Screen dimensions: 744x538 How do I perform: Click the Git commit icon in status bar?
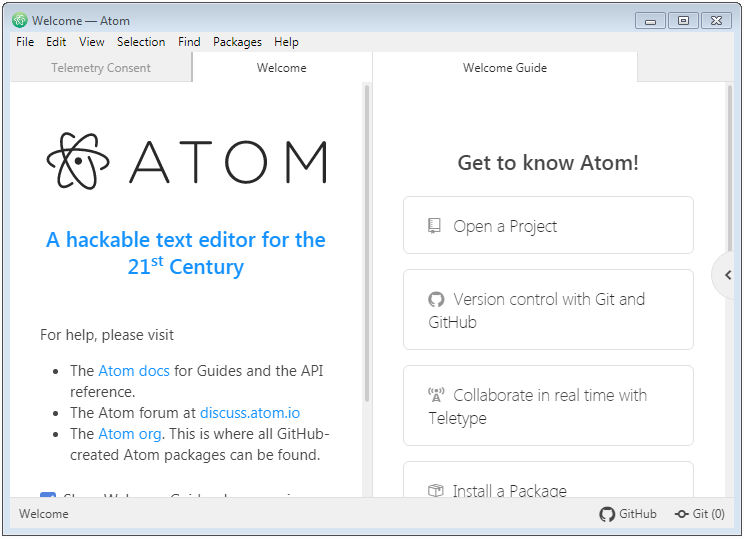(682, 514)
